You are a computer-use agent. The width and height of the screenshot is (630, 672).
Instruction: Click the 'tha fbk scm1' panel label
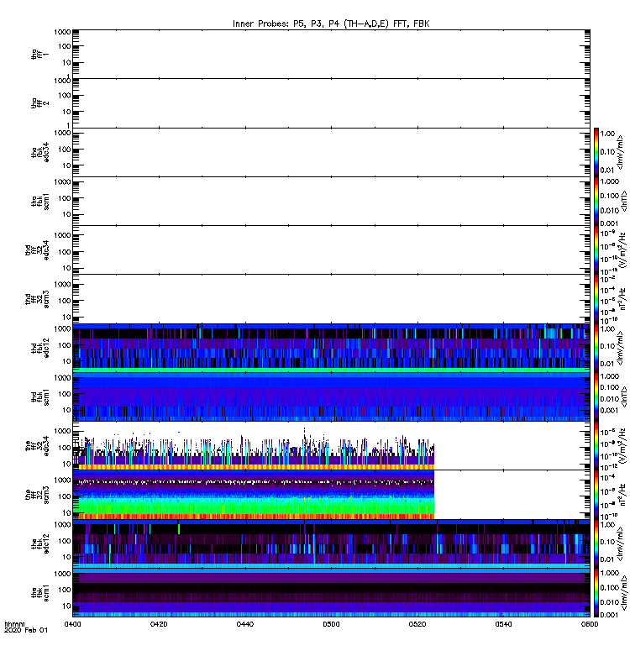(39, 201)
